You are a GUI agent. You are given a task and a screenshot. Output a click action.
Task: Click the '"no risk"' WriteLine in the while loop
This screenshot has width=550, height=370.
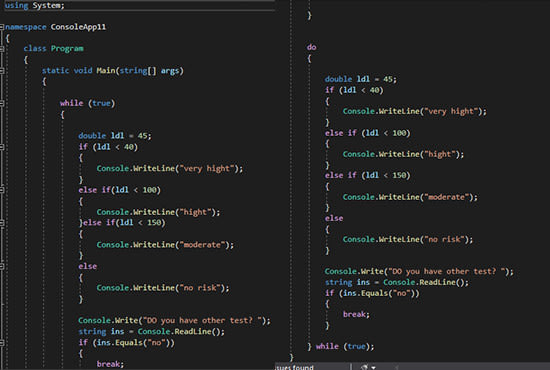pos(163,288)
